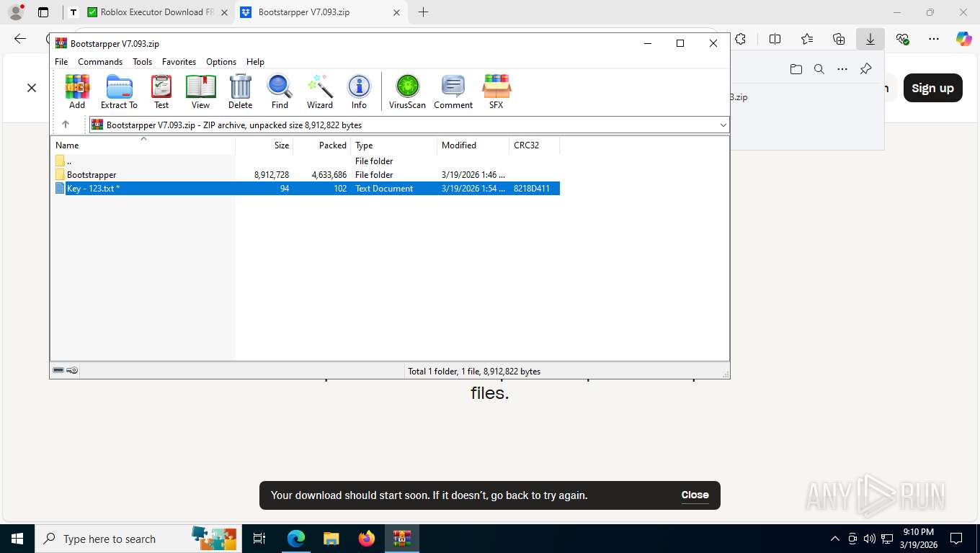The image size is (980, 553).
Task: Open browser Collections icon
Action: (838, 39)
